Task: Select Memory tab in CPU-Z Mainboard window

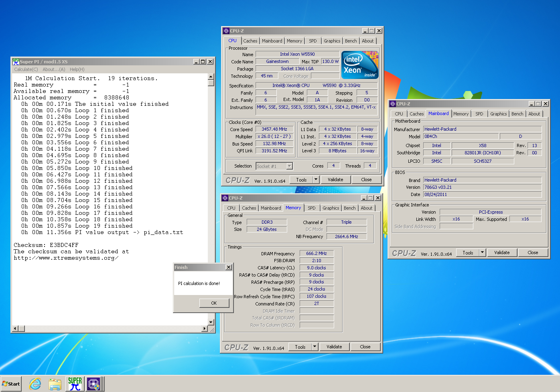Action: click(461, 114)
